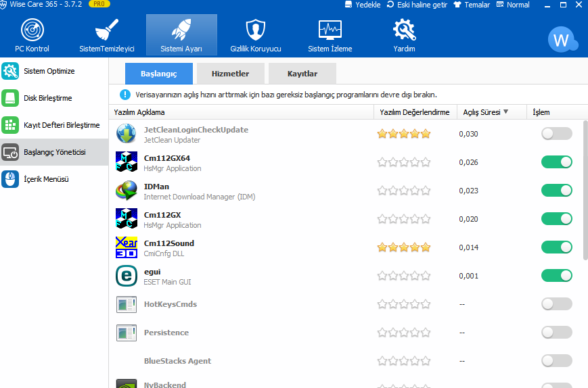Open Sistem İzleme monitor icon
The image size is (588, 388).
pos(330,30)
